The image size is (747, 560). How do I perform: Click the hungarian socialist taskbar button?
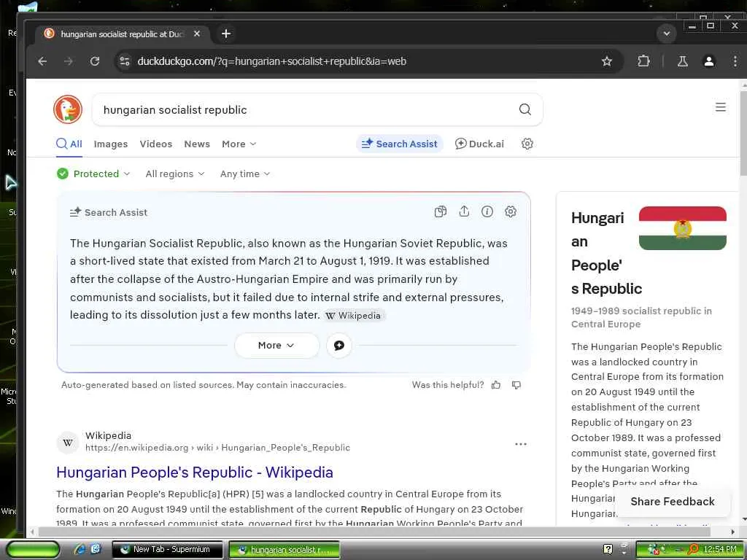(285, 549)
